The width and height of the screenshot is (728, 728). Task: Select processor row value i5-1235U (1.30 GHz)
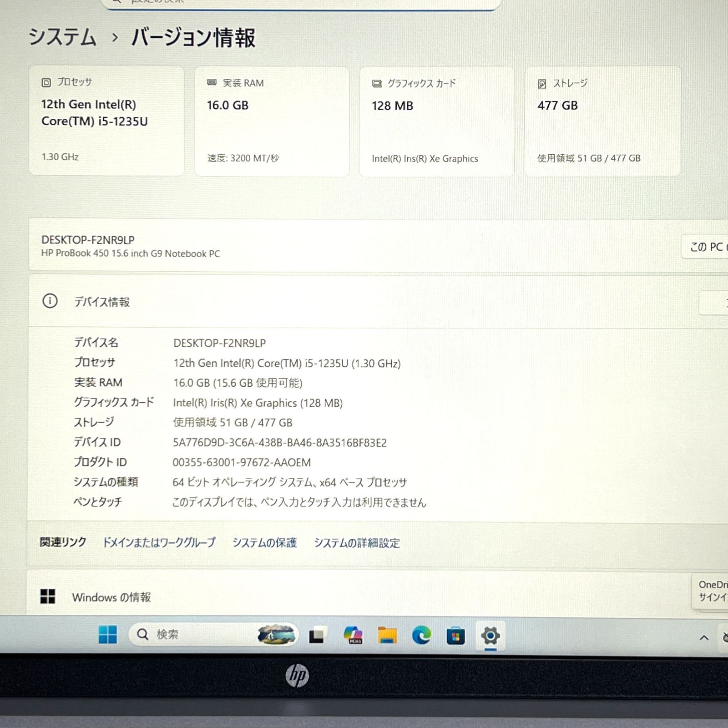[287, 364]
